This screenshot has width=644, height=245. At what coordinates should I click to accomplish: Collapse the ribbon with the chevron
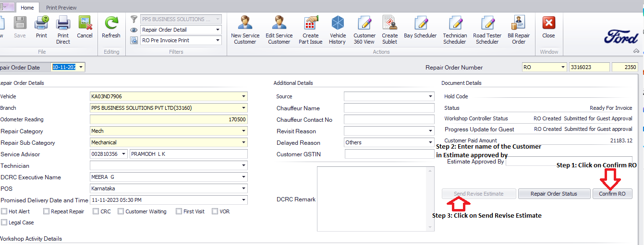pos(636,51)
